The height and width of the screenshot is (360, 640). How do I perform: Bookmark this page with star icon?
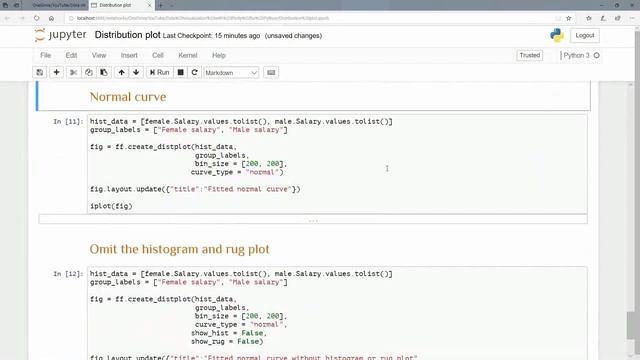pyautogui.click(x=569, y=18)
